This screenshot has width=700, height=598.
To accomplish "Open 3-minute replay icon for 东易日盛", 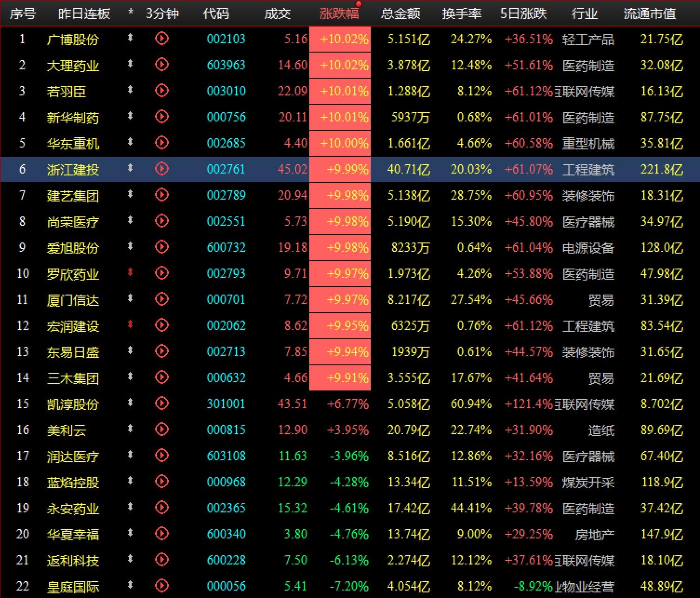I will click(x=161, y=351).
